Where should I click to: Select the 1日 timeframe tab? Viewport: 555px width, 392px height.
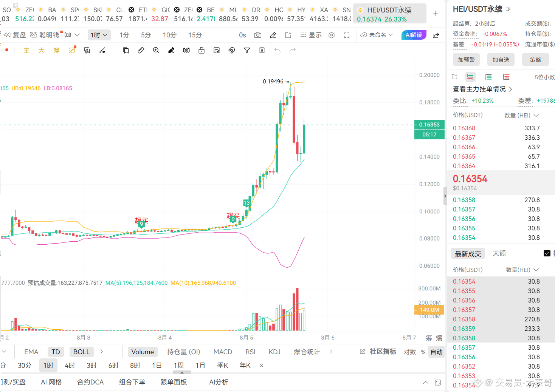[x=157, y=366]
